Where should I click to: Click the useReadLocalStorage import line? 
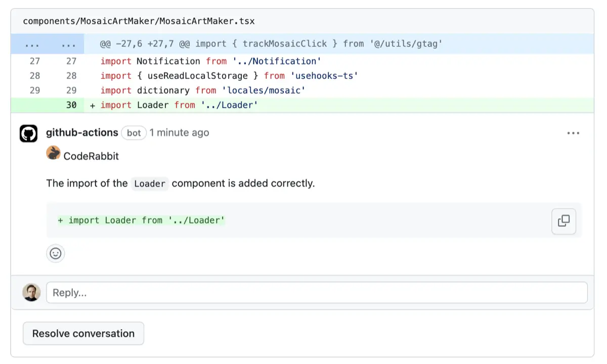coord(230,76)
